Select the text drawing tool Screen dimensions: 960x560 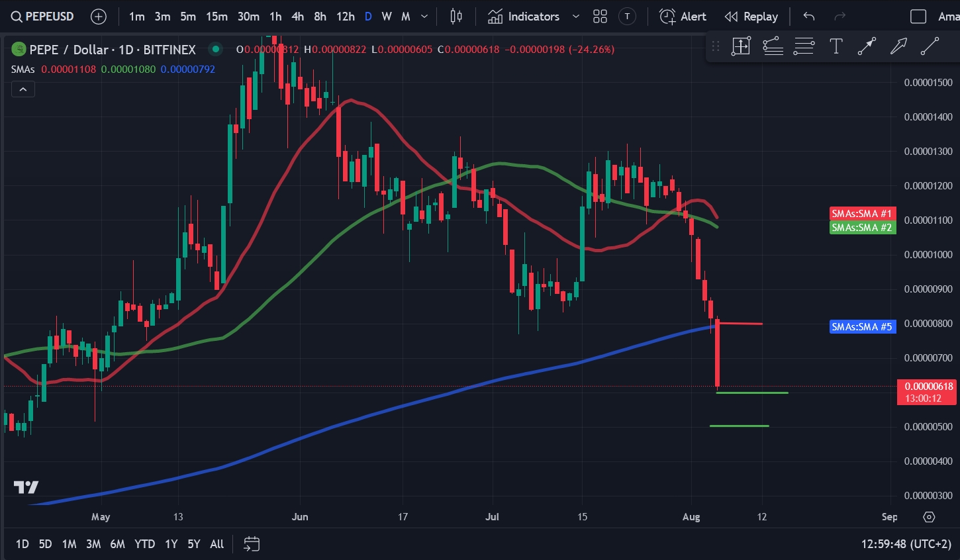point(836,46)
